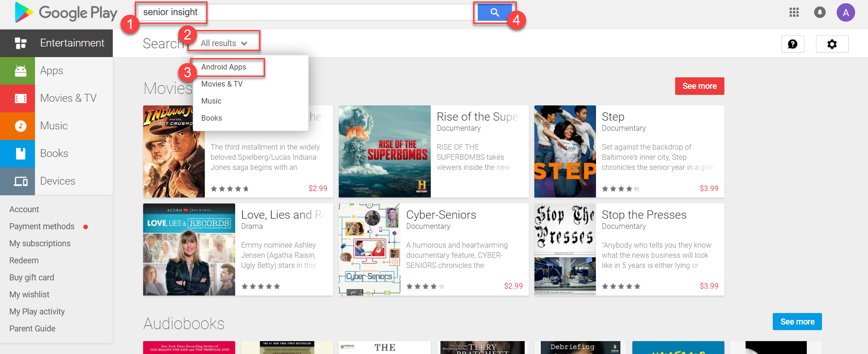Open the Rise of the Superbombs poster
This screenshot has width=868, height=354.
click(x=385, y=151)
